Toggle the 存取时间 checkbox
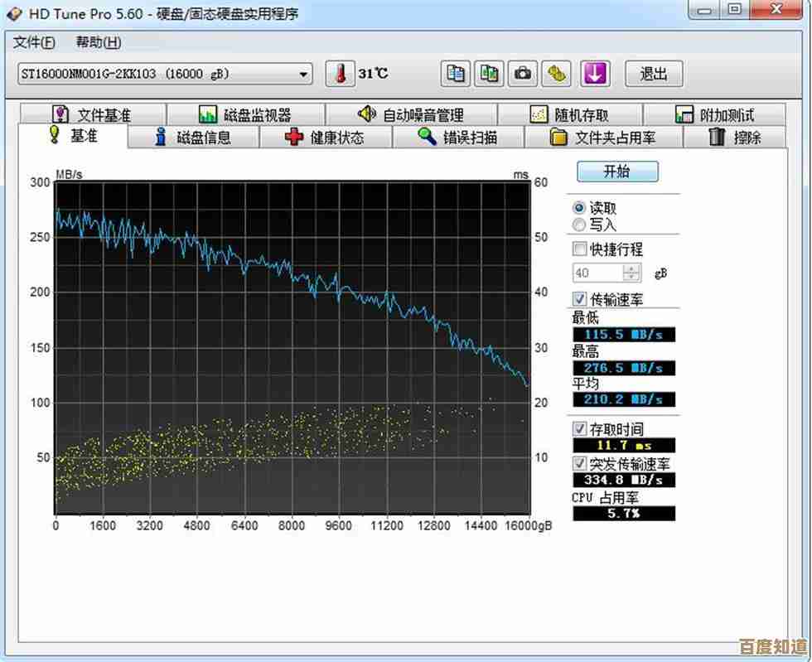Screen dimensions: 812x662 coord(580,429)
